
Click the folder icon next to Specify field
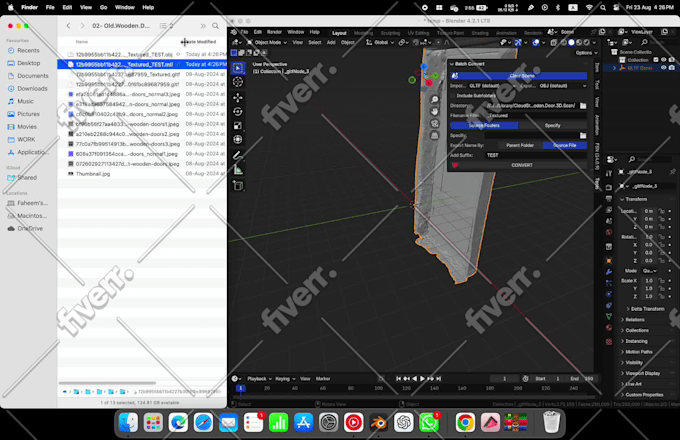tap(583, 135)
